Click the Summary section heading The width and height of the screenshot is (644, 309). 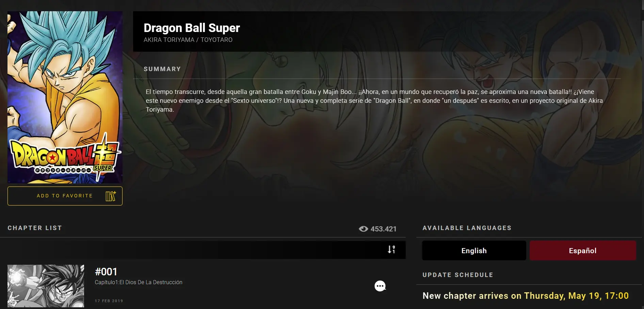click(162, 69)
